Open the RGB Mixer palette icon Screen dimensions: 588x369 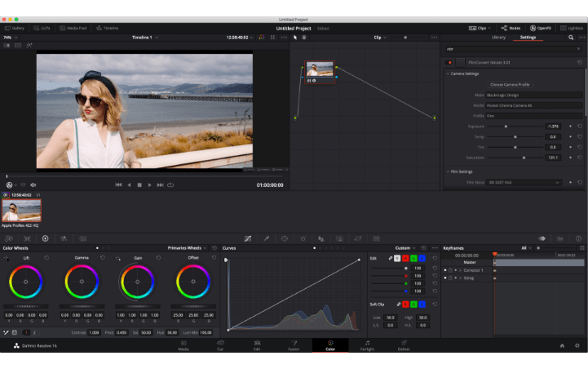64,238
